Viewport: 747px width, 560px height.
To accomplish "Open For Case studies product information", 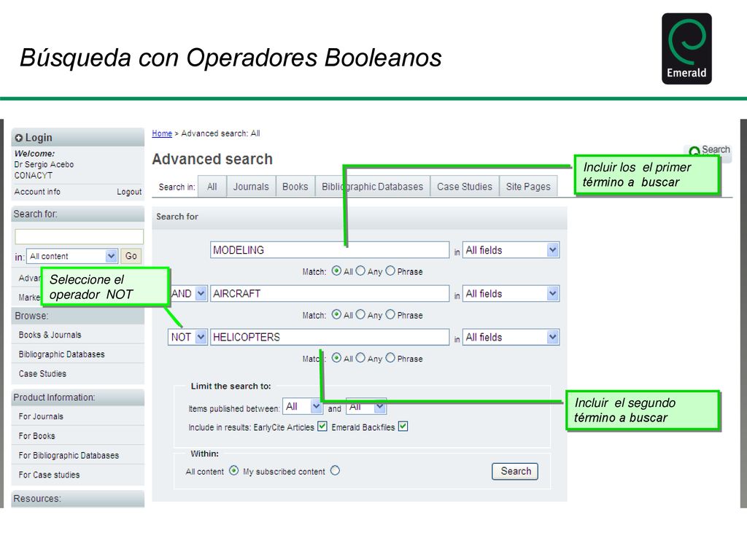I will pyautogui.click(x=49, y=475).
